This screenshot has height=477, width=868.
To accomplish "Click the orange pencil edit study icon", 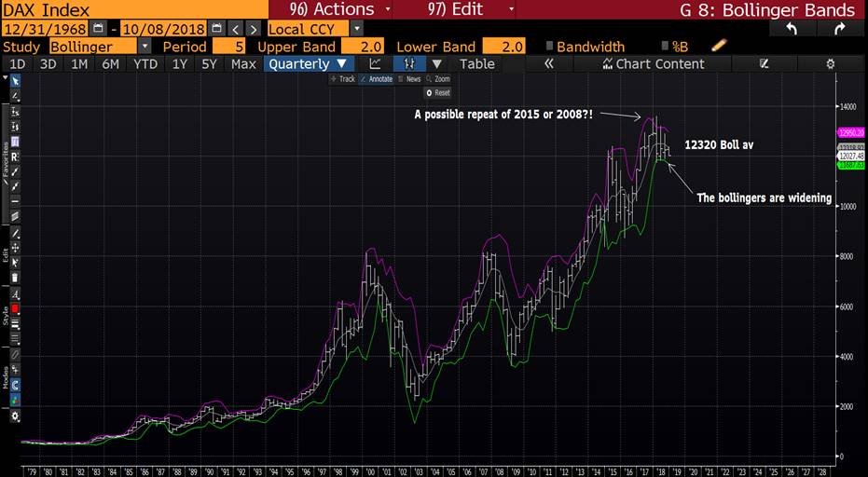I will 718,46.
